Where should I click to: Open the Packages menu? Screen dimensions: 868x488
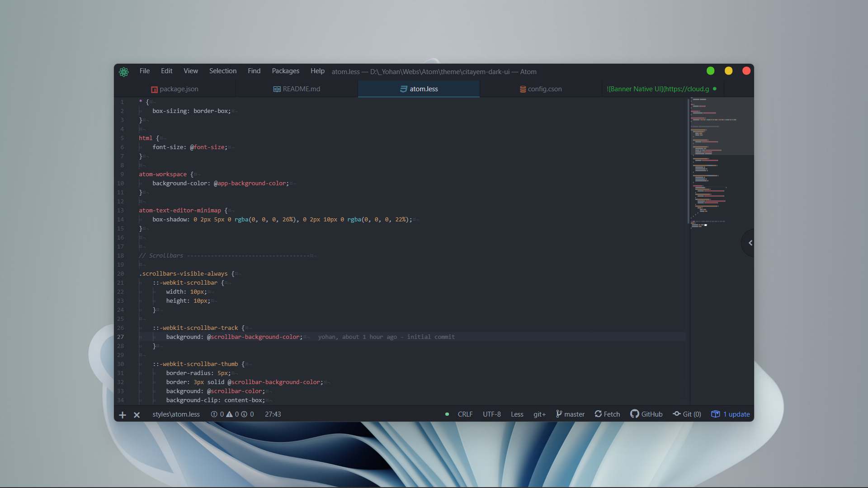pyautogui.click(x=286, y=71)
